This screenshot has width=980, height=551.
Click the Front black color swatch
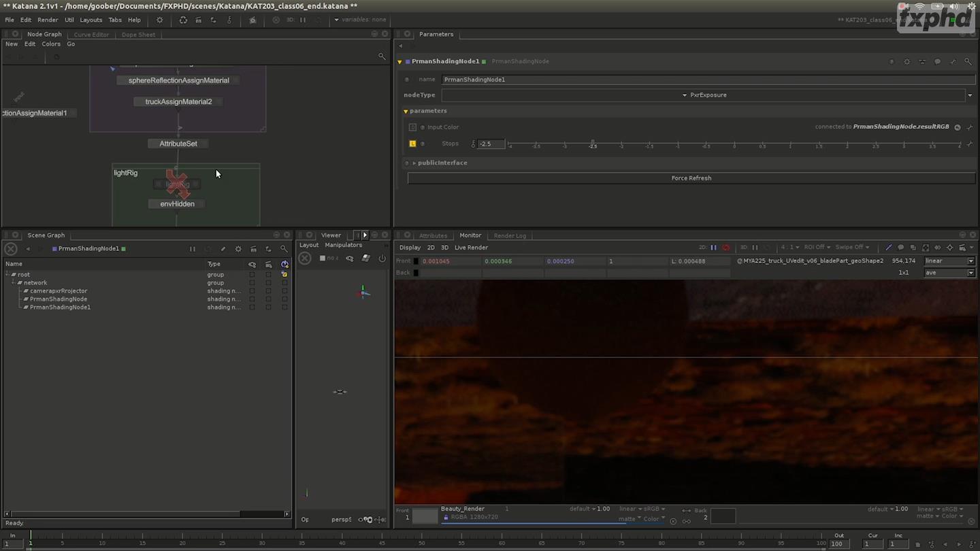[416, 261]
